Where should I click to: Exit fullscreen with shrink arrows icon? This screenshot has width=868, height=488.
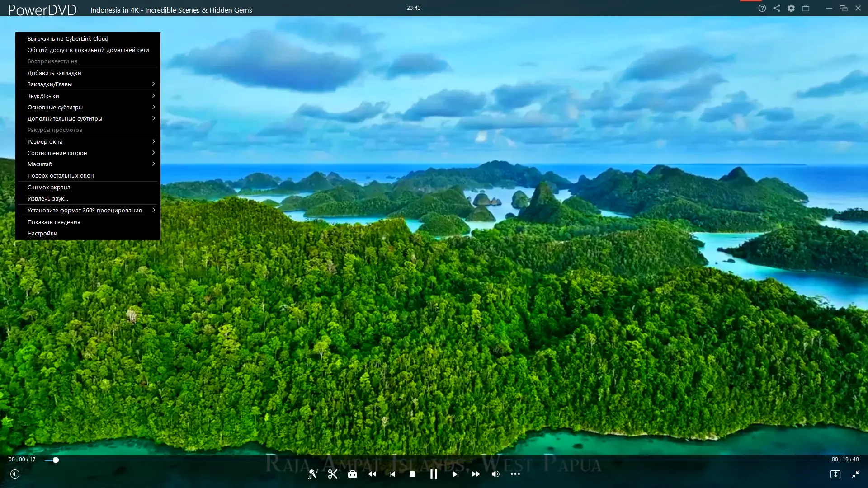point(855,474)
